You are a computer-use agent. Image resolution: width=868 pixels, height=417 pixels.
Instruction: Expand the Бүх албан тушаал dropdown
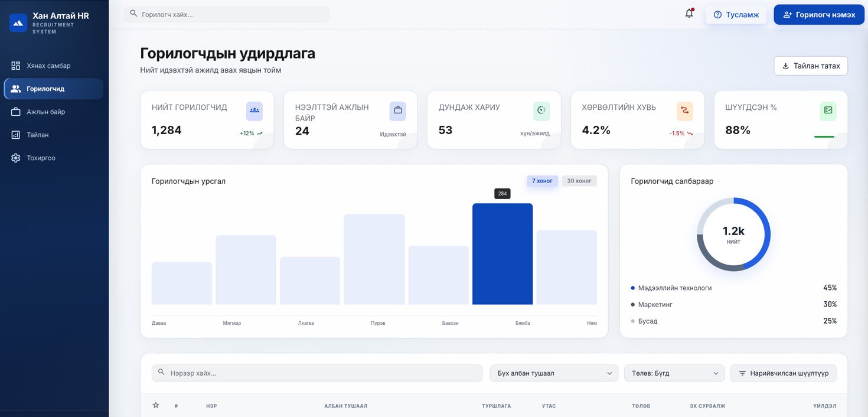pyautogui.click(x=554, y=373)
